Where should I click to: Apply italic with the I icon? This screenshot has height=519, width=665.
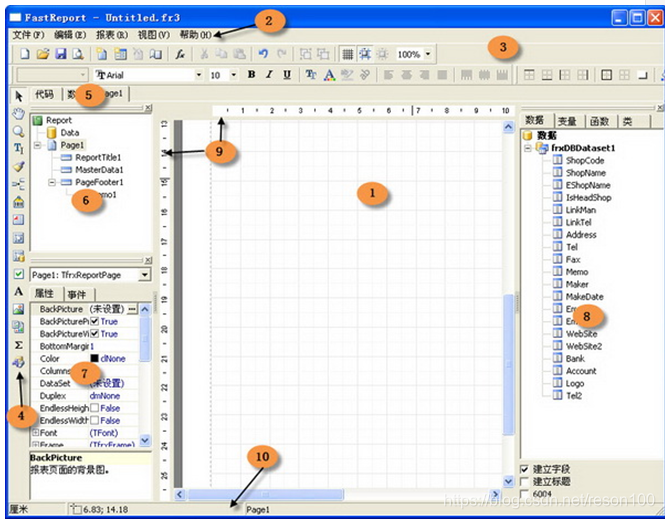[269, 75]
